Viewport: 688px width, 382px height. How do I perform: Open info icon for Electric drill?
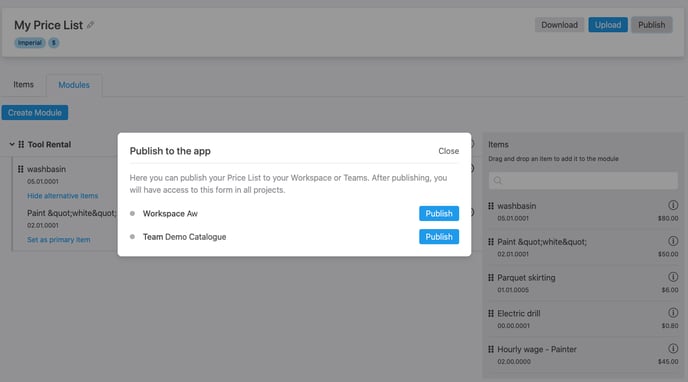click(673, 313)
